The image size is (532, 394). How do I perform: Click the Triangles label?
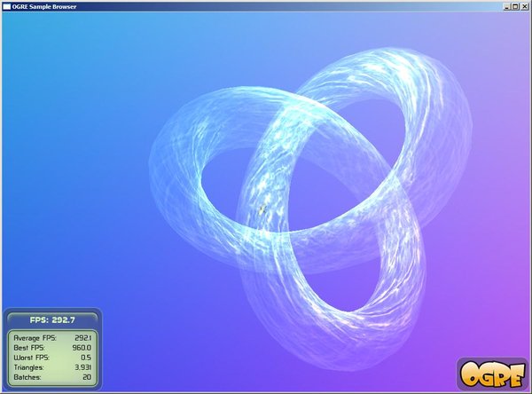click(29, 367)
